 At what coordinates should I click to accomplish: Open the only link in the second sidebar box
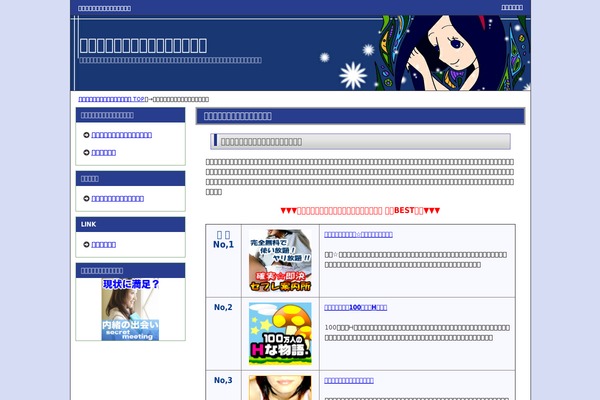pos(117,198)
